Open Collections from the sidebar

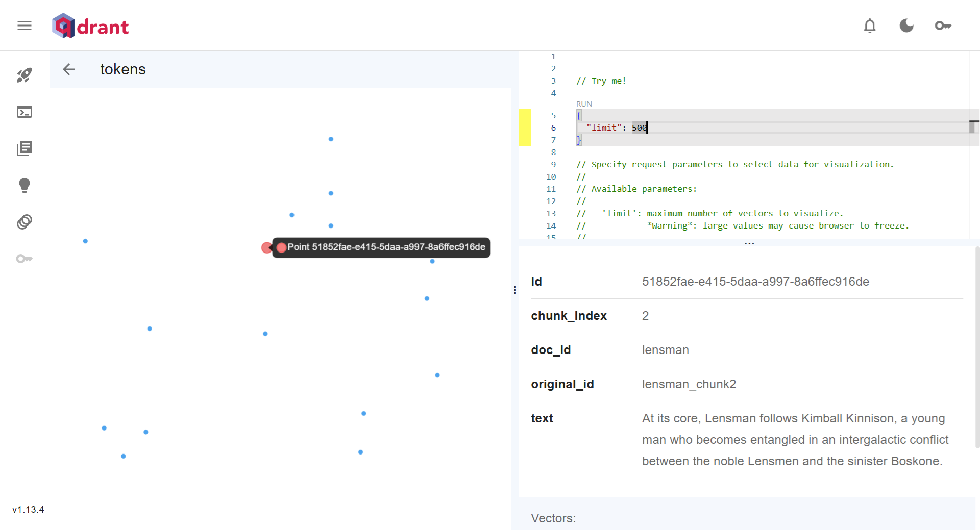24,148
